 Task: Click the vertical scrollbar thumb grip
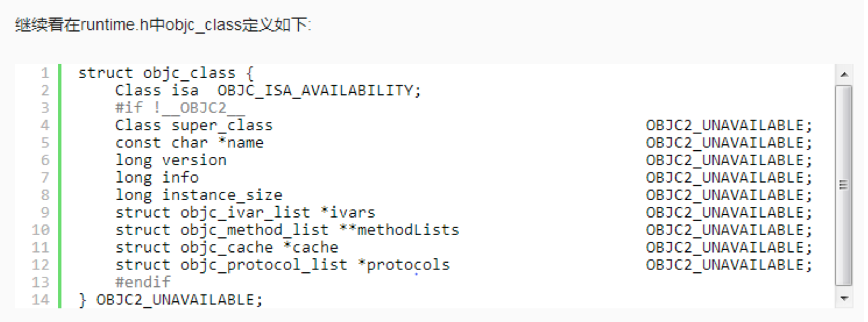coord(842,185)
